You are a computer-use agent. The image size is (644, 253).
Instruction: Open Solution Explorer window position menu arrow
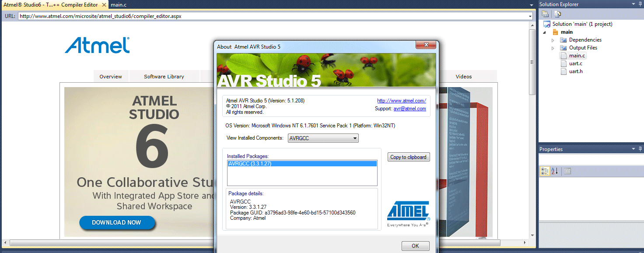[x=633, y=4]
